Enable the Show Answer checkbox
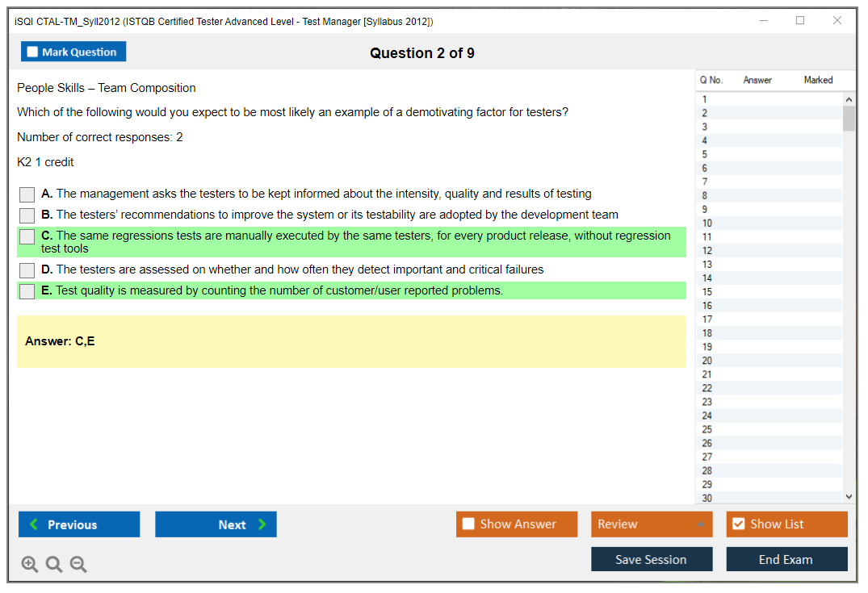Viewport: 868px width, 593px height. (469, 524)
